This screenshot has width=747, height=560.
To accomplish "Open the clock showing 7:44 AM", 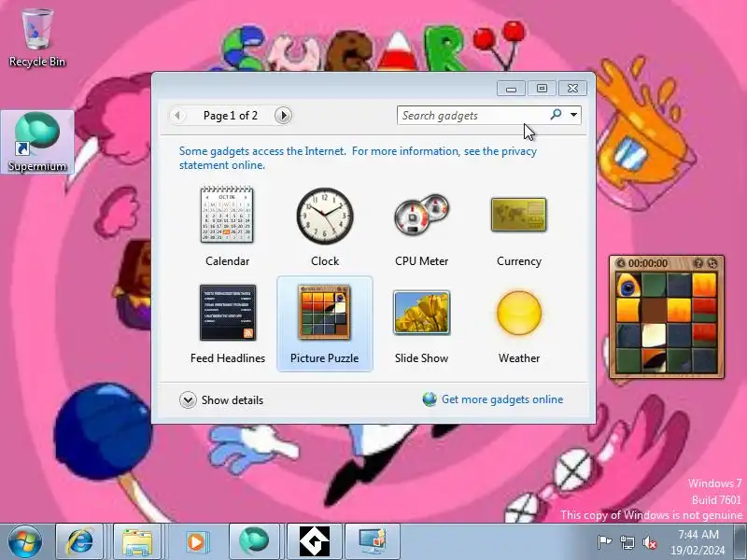I will coord(698,542).
